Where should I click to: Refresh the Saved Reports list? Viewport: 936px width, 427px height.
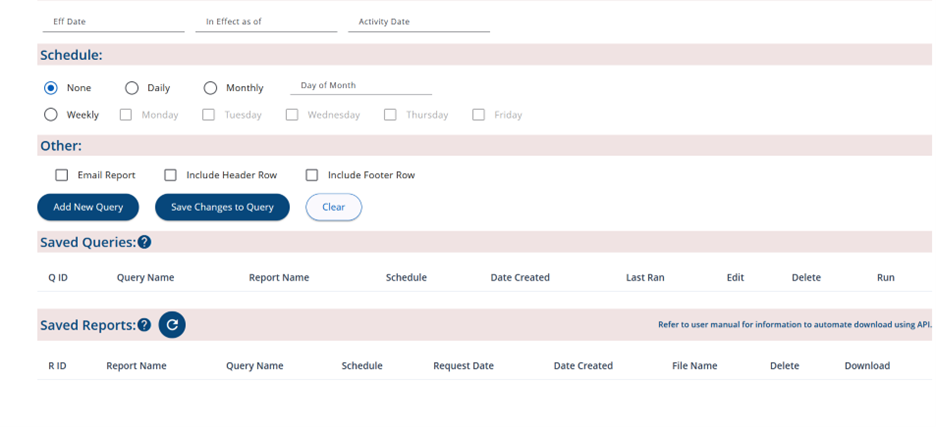click(x=172, y=325)
